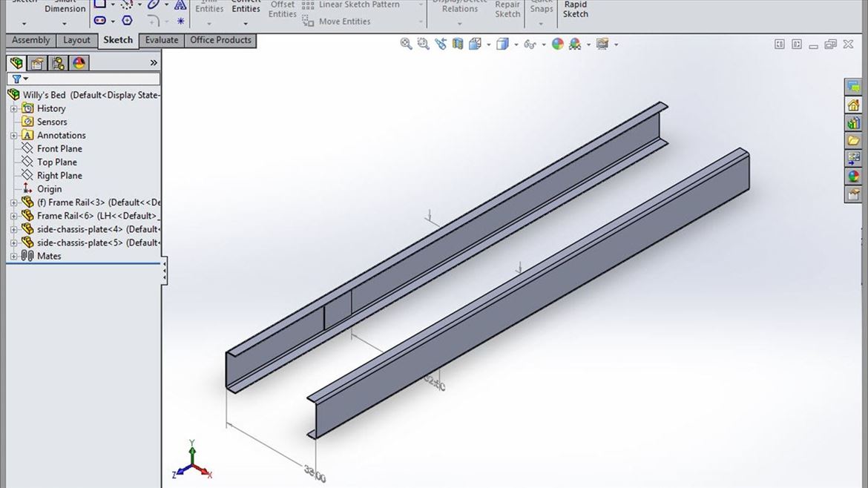Expand the History tree node

pyautogui.click(x=14, y=109)
